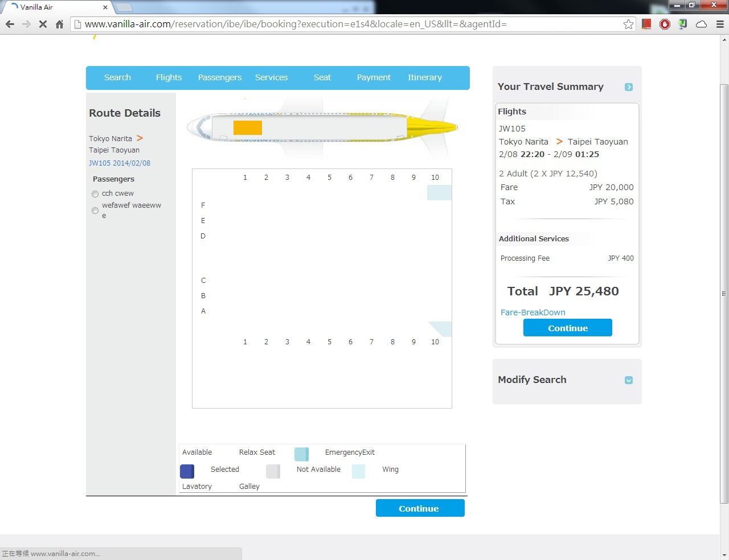Click the Route Details heading

click(x=125, y=113)
